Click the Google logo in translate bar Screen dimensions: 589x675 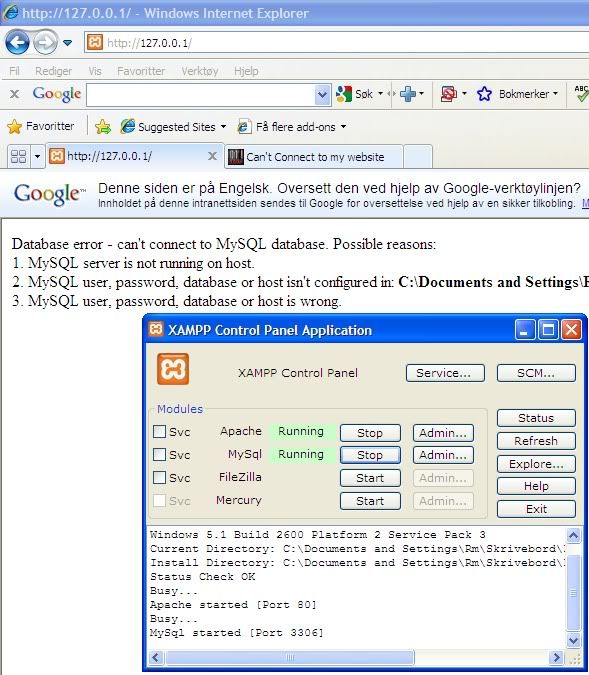50,194
